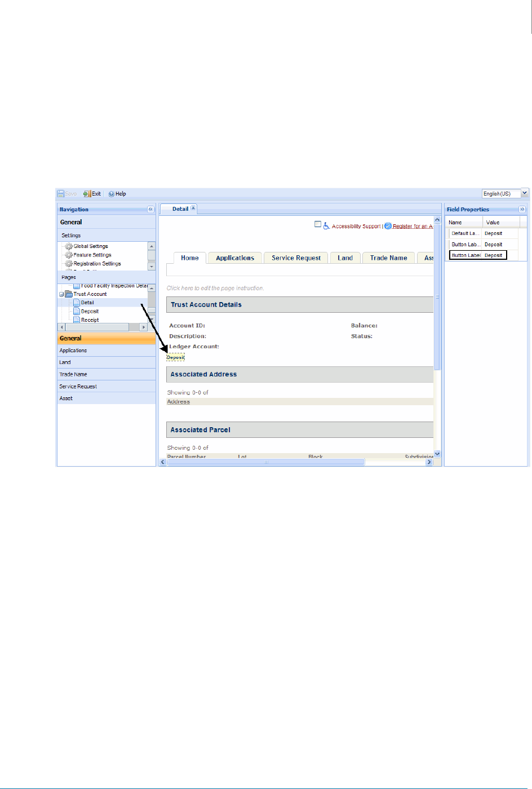Open Help from the toolbar
Image resolution: width=532 pixels, height=789 pixels.
coord(117,194)
